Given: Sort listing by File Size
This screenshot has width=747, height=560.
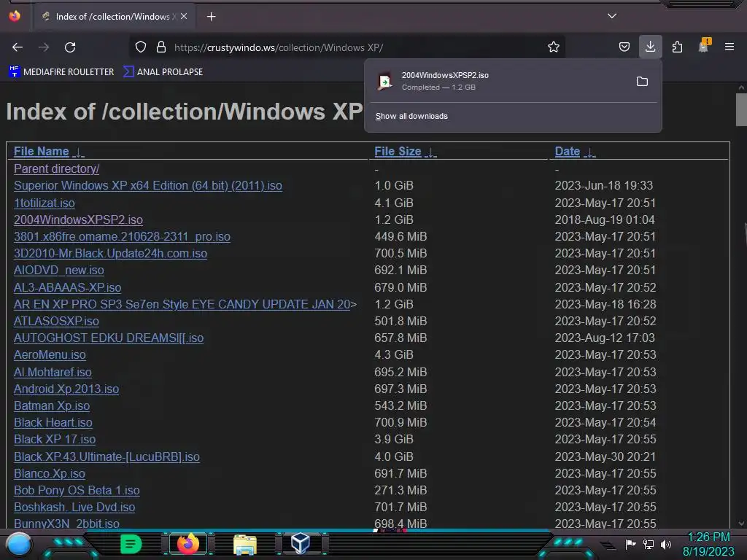Looking at the screenshot, I should pyautogui.click(x=398, y=152).
